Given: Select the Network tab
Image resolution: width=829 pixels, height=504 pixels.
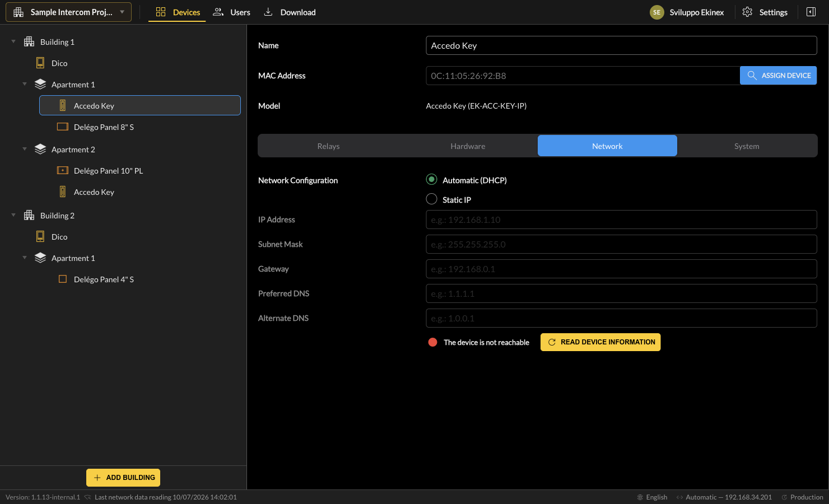Looking at the screenshot, I should coord(607,146).
